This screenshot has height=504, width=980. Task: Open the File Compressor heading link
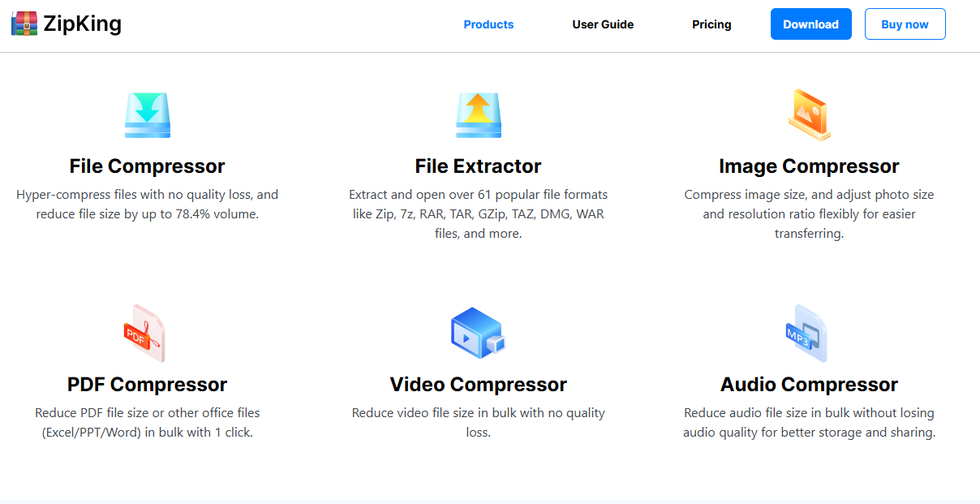pos(148,166)
